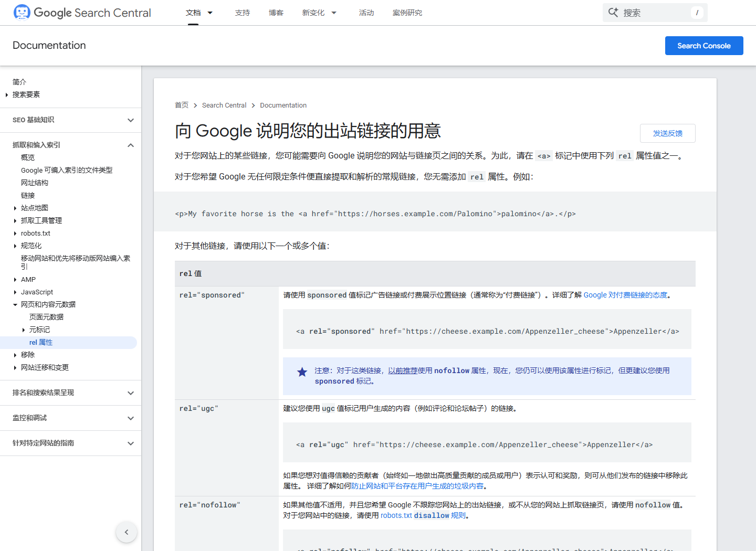The image size is (756, 551).
Task: Click the search magnifier icon
Action: pyautogui.click(x=613, y=12)
